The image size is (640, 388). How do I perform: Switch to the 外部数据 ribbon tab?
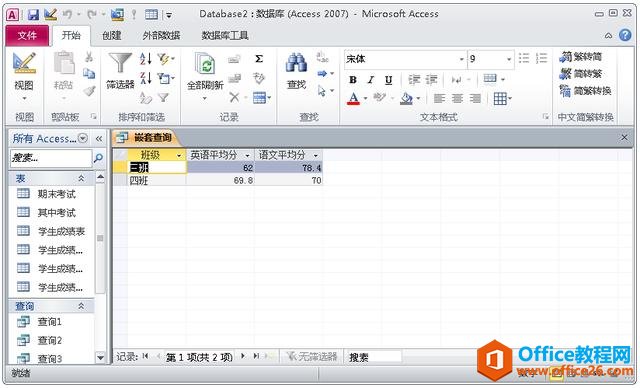coord(161,35)
